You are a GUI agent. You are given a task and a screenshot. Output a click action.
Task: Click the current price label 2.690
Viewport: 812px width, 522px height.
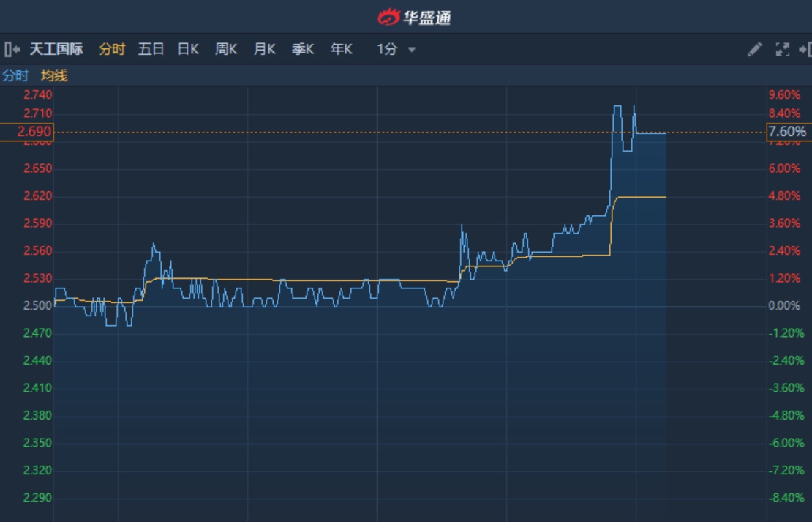27,132
